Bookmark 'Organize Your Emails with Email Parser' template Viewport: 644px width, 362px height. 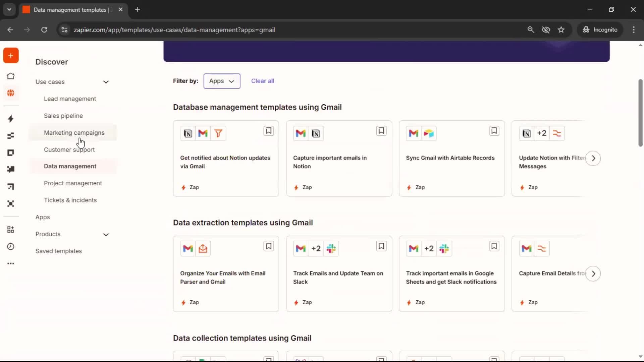coord(268,246)
